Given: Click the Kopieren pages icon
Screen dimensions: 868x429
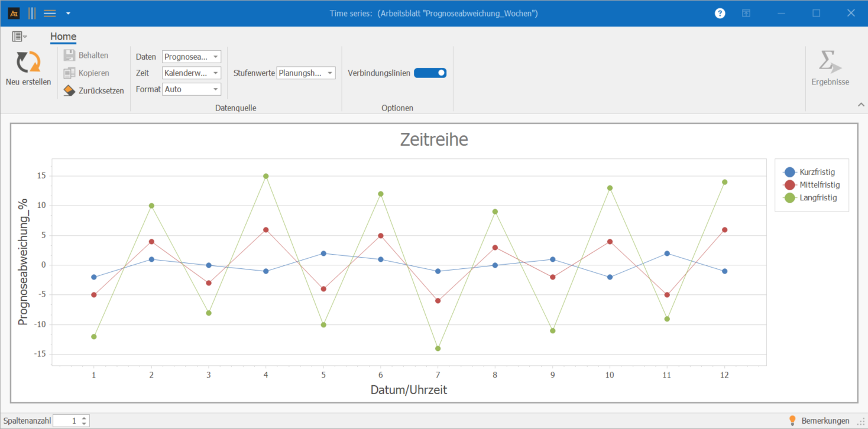Looking at the screenshot, I should 69,73.
